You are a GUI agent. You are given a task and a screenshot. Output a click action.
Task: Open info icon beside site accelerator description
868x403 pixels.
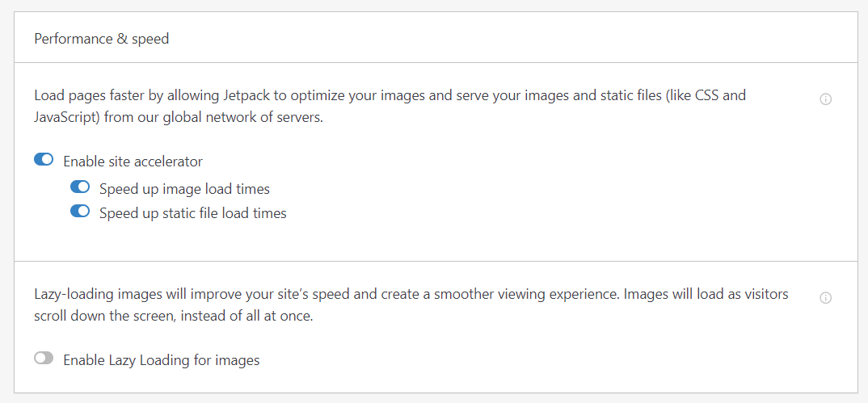(825, 99)
